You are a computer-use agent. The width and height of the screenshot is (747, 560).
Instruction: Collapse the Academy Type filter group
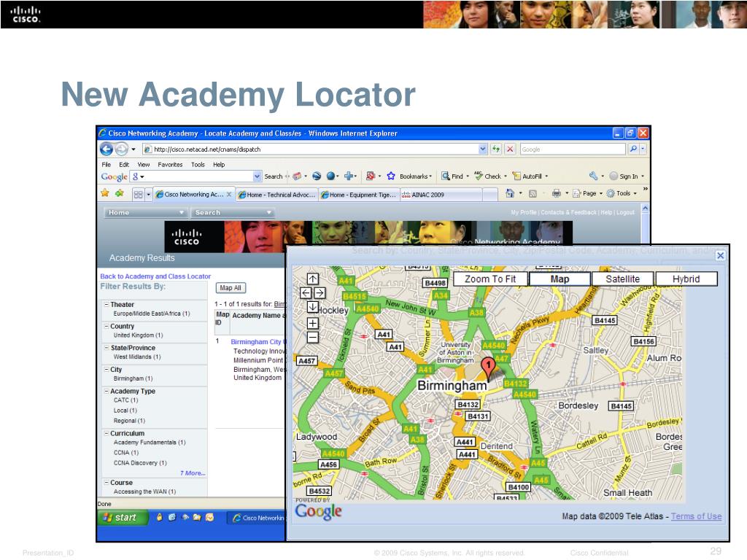[107, 391]
